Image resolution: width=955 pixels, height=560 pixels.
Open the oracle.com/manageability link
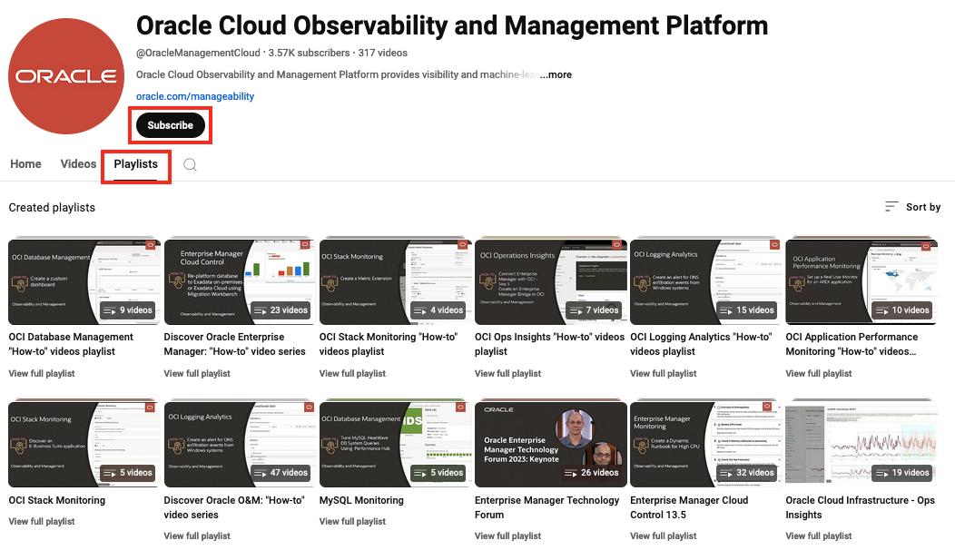pos(195,96)
